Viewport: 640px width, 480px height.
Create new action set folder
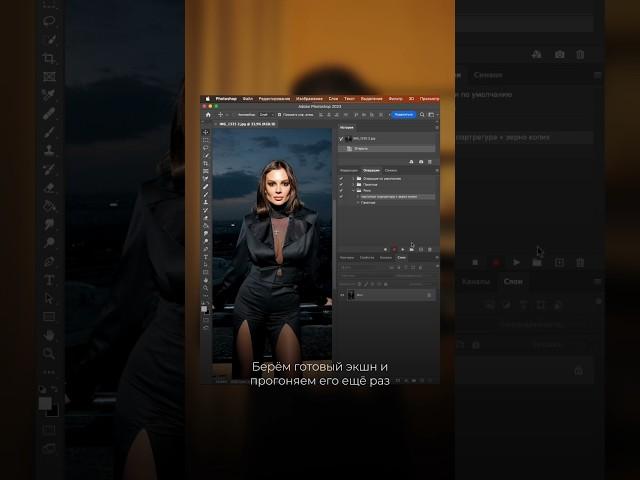[411, 249]
